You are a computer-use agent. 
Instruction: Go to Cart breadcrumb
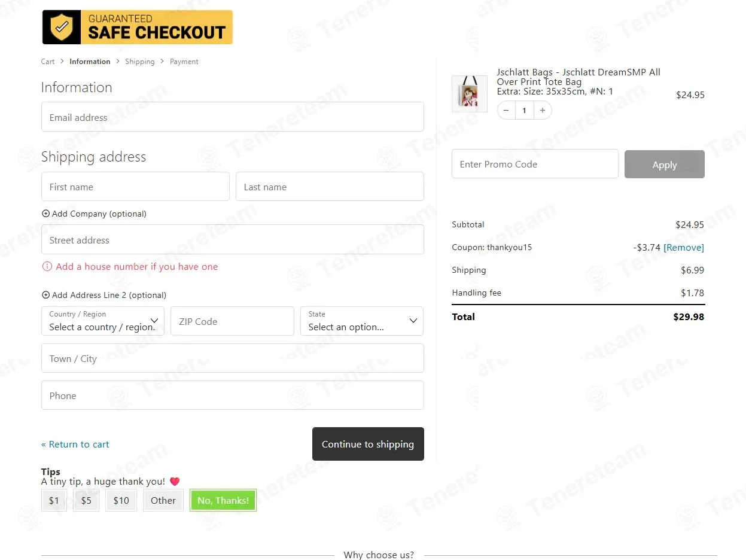48,62
